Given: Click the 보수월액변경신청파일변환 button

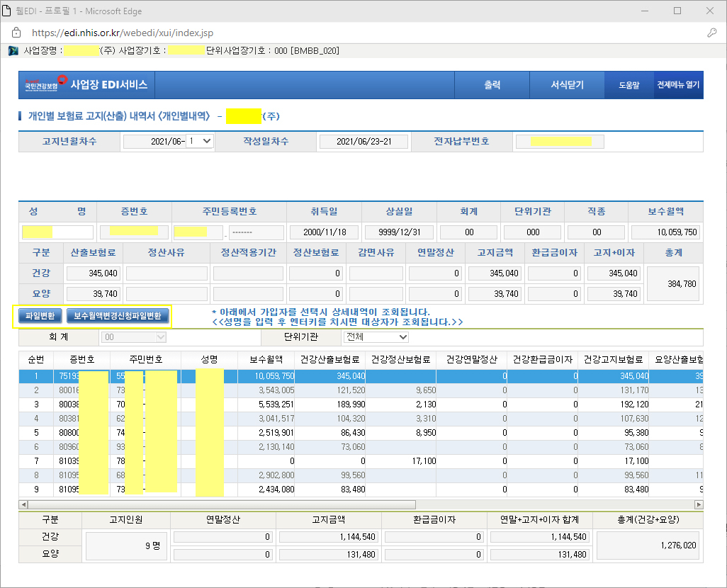Looking at the screenshot, I should tap(118, 315).
